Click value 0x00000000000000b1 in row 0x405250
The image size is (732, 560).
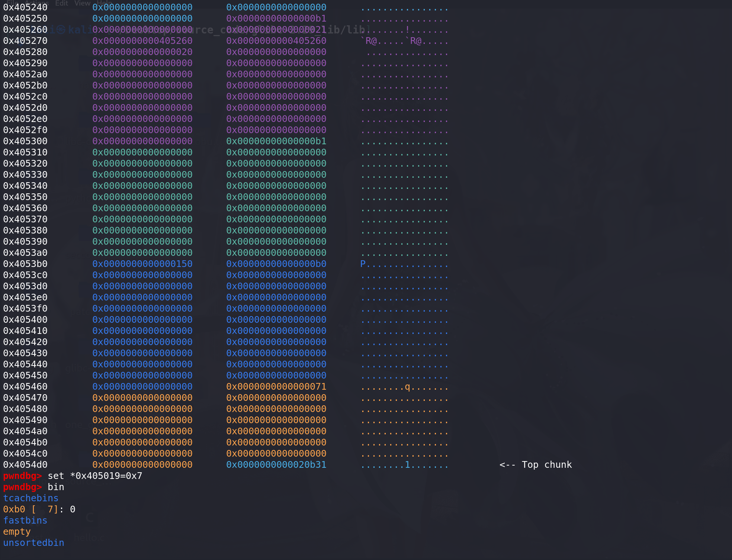point(276,18)
